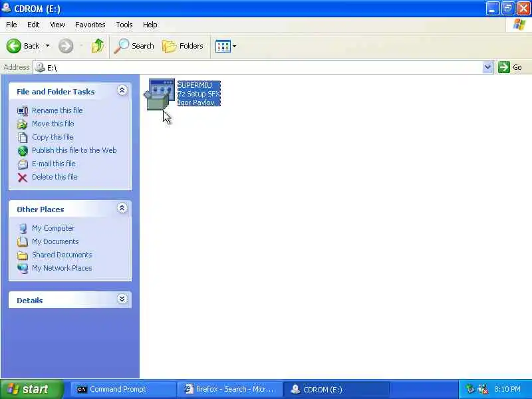This screenshot has height=399, width=532.
Task: Go up one folder level
Action: [x=98, y=46]
